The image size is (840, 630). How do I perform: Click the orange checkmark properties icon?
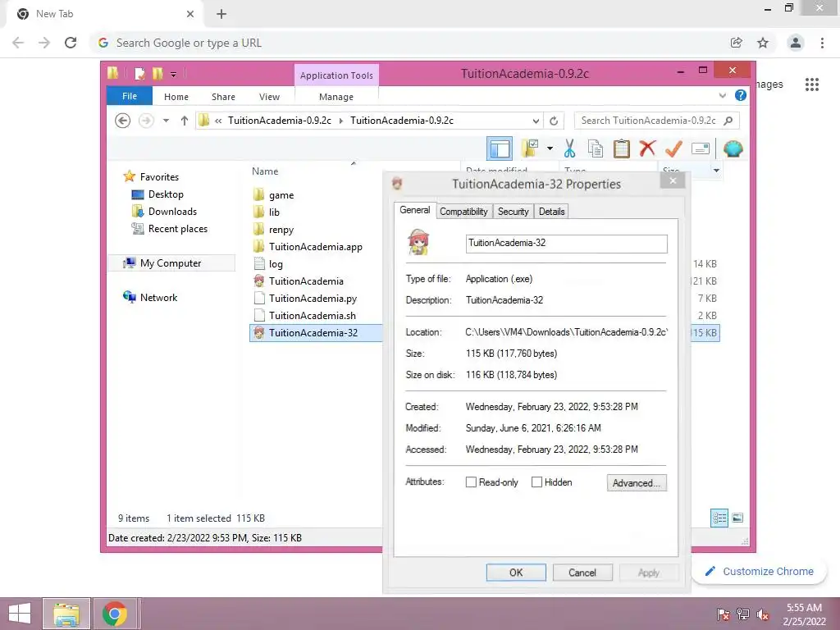tap(673, 148)
